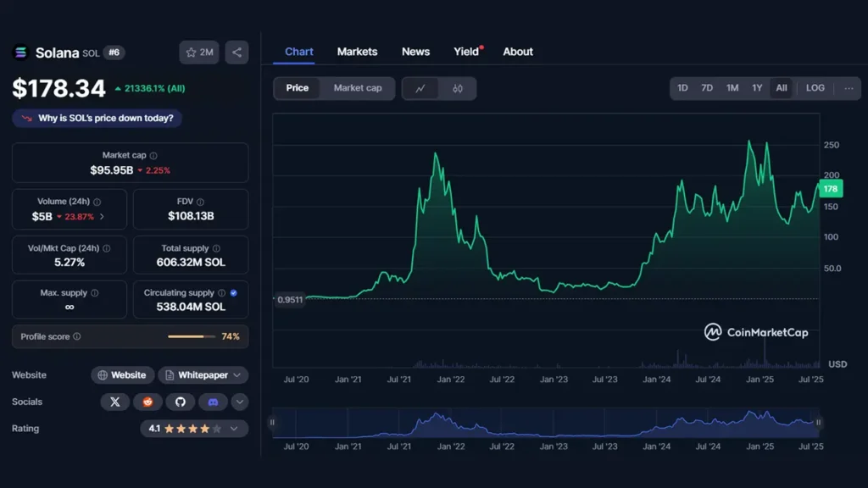Toggle LOG scale on chart
The width and height of the screenshot is (868, 488).
pyautogui.click(x=815, y=88)
